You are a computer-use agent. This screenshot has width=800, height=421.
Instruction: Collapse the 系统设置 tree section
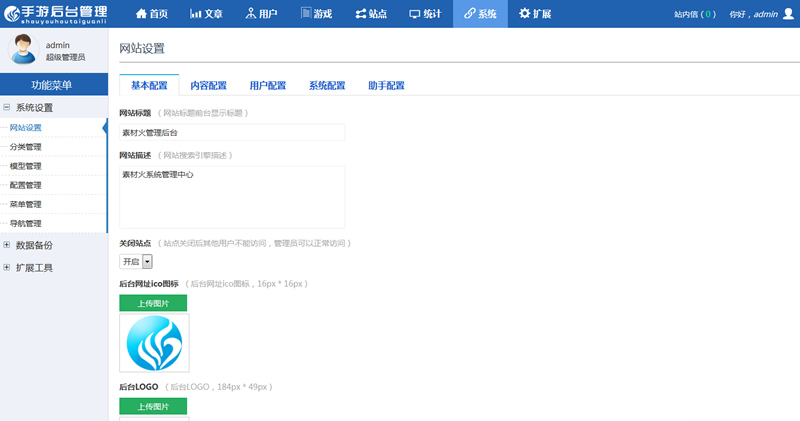[7, 107]
